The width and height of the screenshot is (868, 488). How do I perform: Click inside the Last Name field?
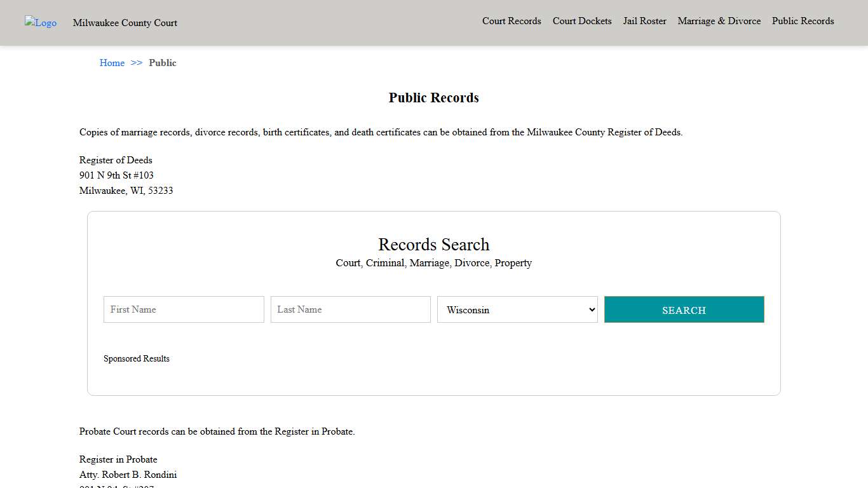coord(350,309)
